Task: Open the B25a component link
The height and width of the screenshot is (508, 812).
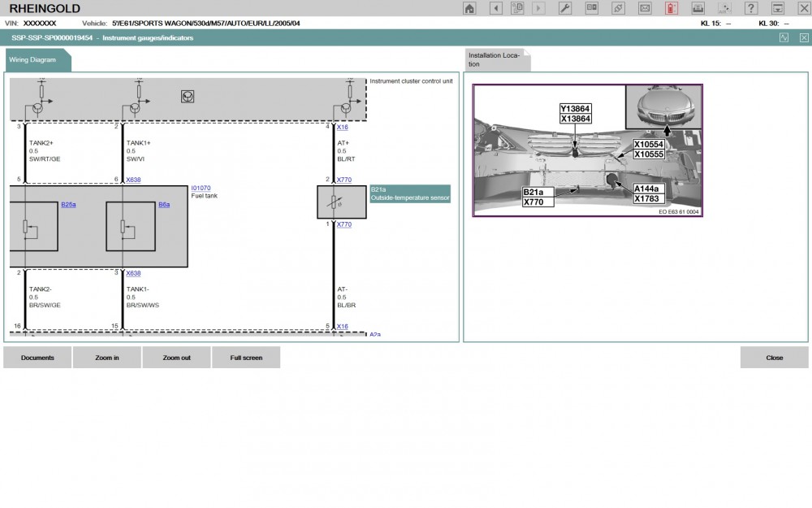Action: pos(68,205)
